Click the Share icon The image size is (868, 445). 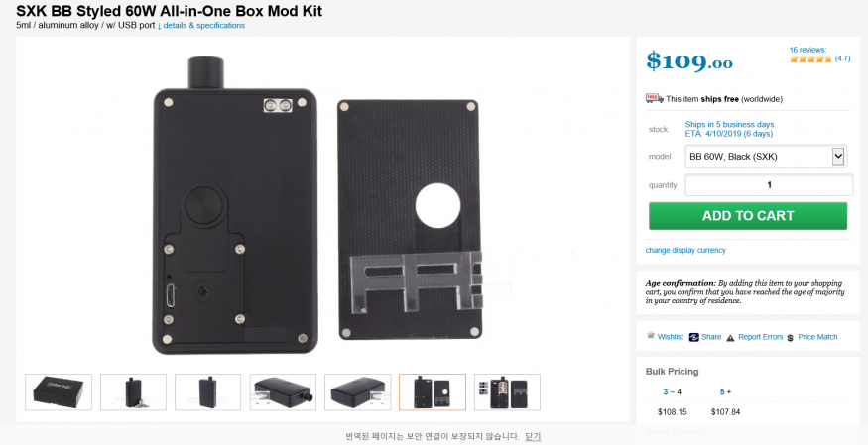[x=693, y=337]
